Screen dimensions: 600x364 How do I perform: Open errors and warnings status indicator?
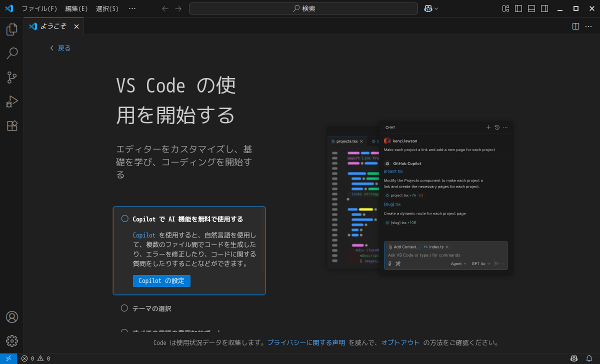pyautogui.click(x=35, y=358)
